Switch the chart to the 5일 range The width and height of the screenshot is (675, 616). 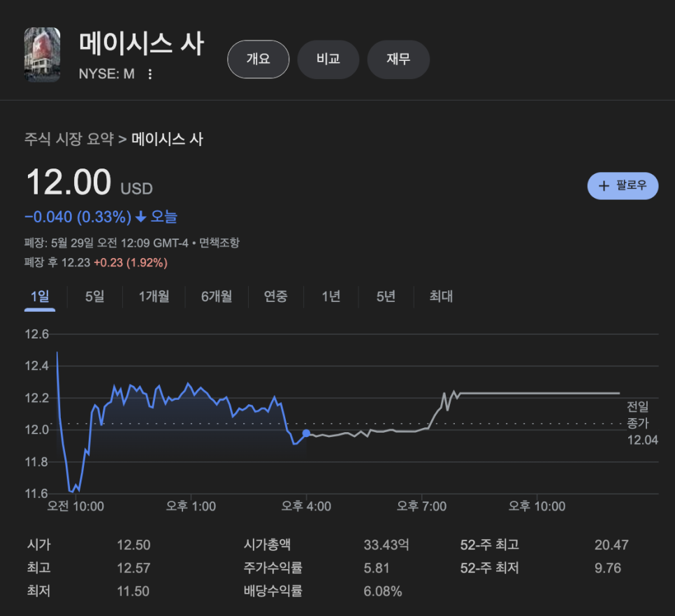click(95, 296)
